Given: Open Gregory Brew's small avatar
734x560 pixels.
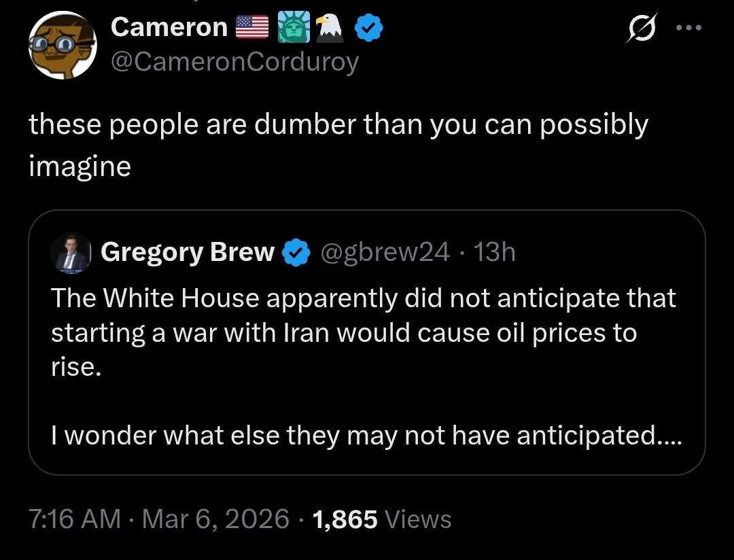Looking at the screenshot, I should [x=70, y=253].
